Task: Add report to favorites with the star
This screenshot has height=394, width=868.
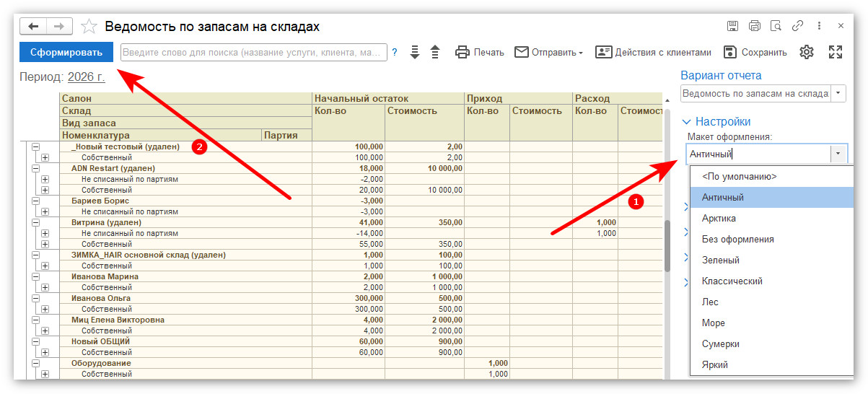Action: (x=89, y=26)
